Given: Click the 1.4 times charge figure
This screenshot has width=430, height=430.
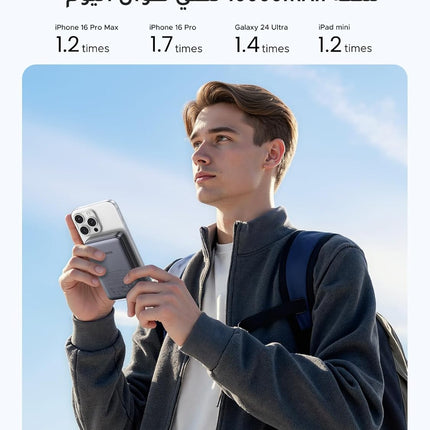Looking at the screenshot, I should point(262,45).
